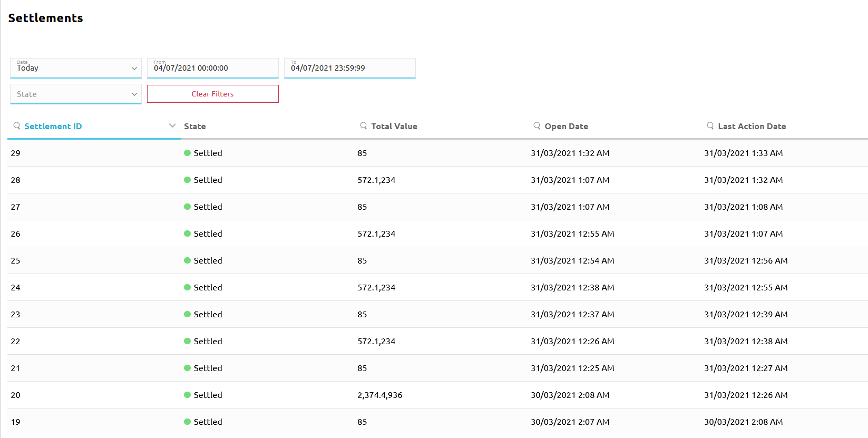Viewport: 868px width, 438px height.
Task: Open settlement row 28
Action: click(x=16, y=180)
